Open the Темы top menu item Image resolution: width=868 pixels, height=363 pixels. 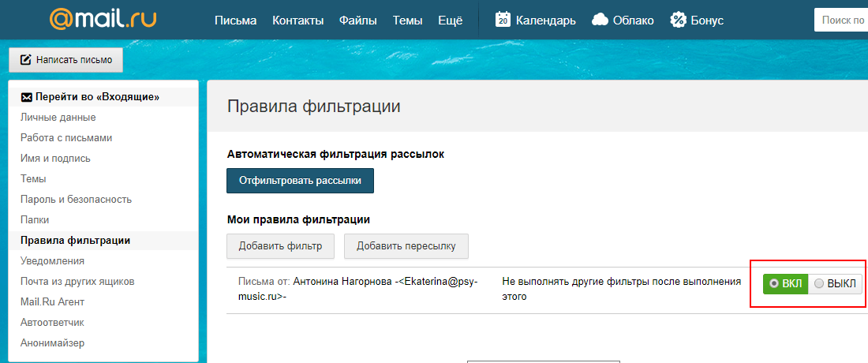click(x=407, y=21)
